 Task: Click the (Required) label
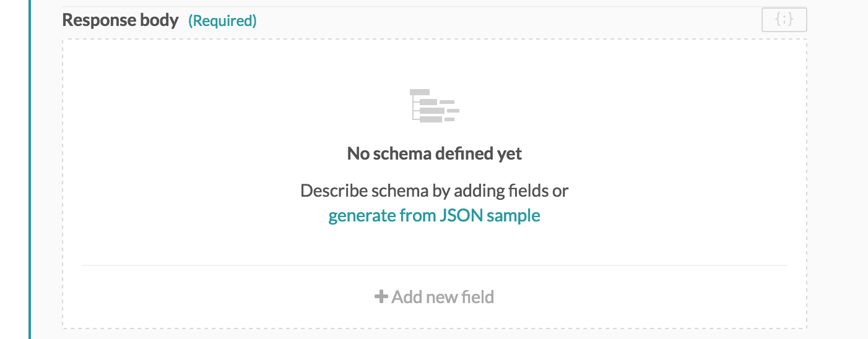point(222,21)
